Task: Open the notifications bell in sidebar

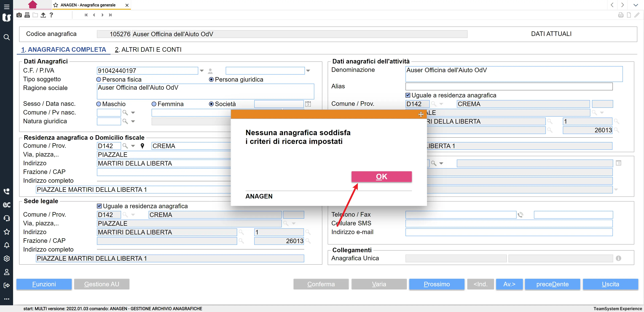Action: click(x=7, y=245)
